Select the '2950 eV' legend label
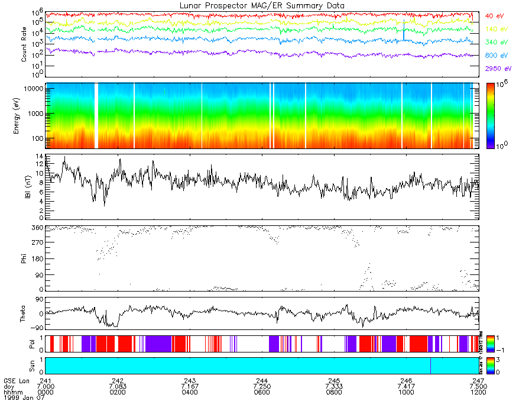This screenshot has height=414, width=532. (498, 69)
